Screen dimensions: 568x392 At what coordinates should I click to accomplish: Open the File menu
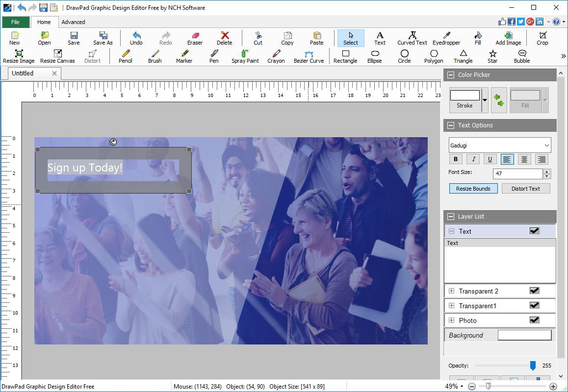click(15, 22)
